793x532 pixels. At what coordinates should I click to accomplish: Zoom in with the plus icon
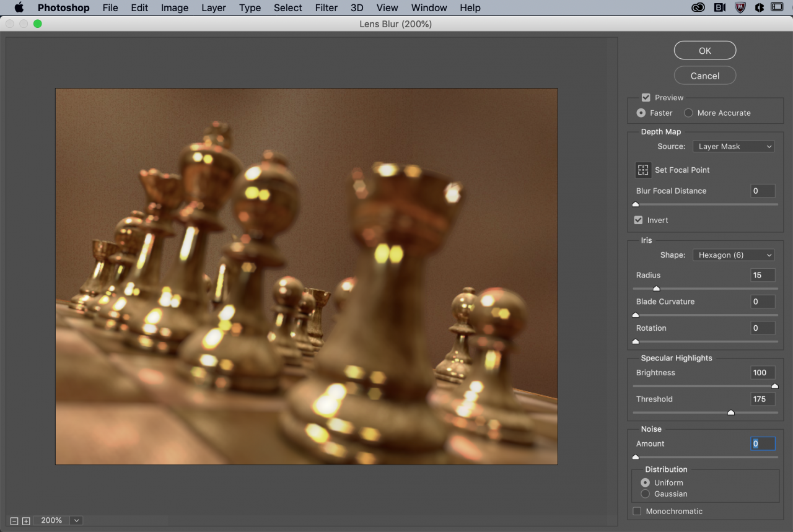(25, 520)
